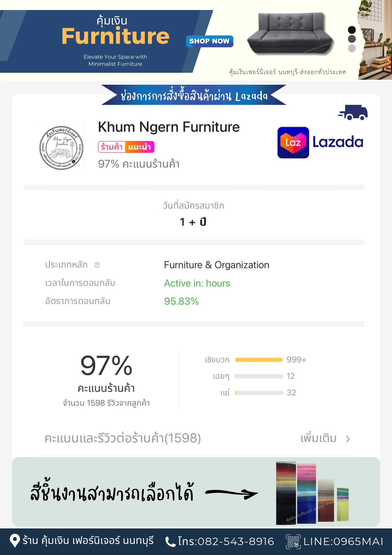The height and width of the screenshot is (555, 392).
Task: Click the ร้านค้า แนะนำ badge
Action: coord(126,147)
